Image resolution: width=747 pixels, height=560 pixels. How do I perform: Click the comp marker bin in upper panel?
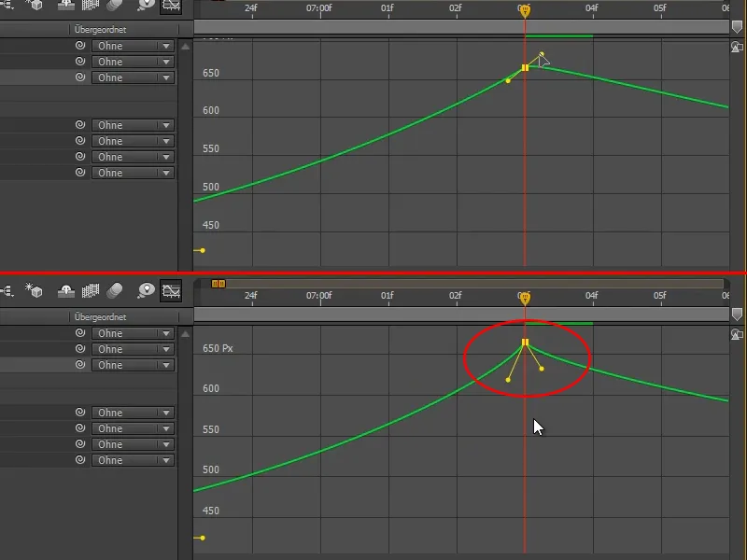click(x=737, y=27)
